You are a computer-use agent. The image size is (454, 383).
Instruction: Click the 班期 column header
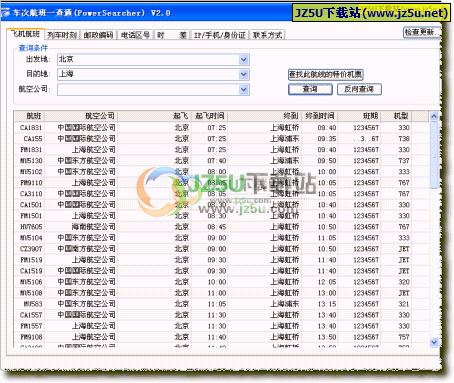coord(359,116)
